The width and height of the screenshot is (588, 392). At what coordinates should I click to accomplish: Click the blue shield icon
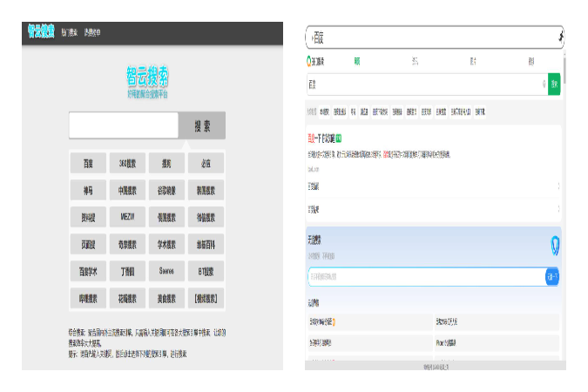click(x=555, y=247)
